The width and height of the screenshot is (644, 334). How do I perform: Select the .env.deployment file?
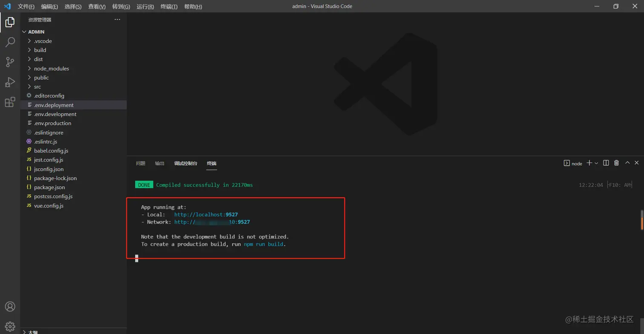coord(73,105)
